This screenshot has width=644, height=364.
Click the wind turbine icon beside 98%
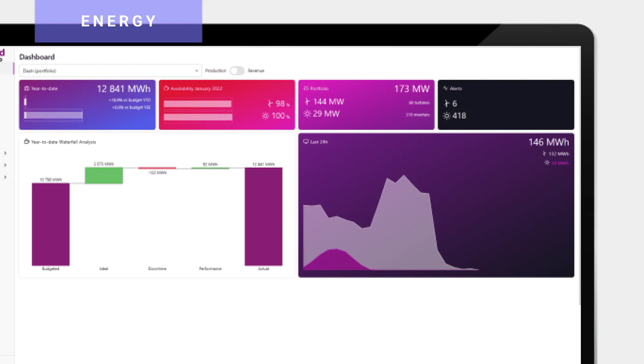pyautogui.click(x=270, y=103)
